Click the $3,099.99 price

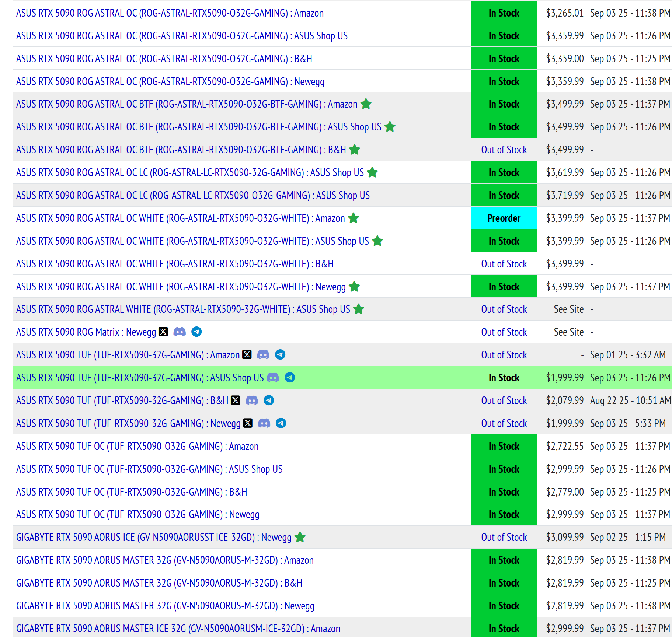(x=565, y=537)
